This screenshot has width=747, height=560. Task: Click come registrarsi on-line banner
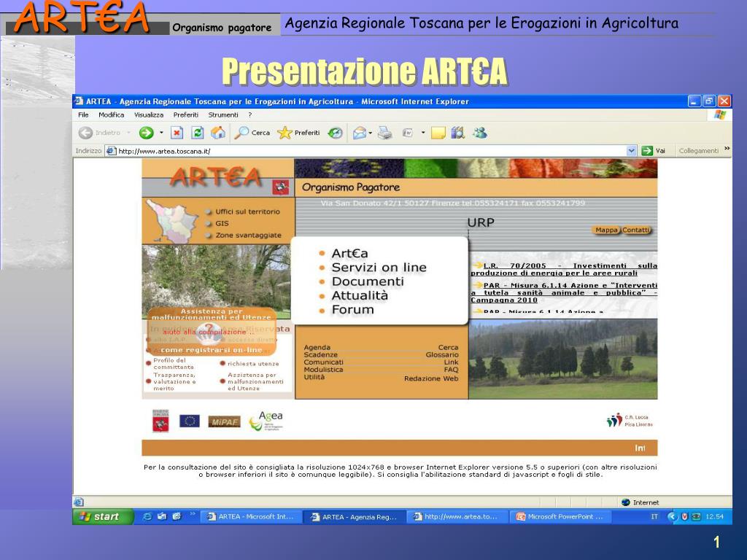coord(211,350)
